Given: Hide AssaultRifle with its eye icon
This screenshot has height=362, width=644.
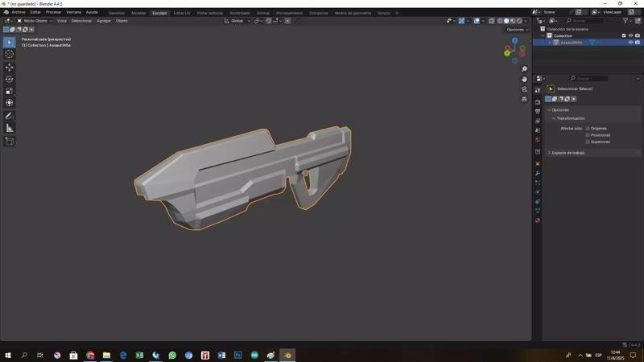Looking at the screenshot, I should click(x=630, y=43).
